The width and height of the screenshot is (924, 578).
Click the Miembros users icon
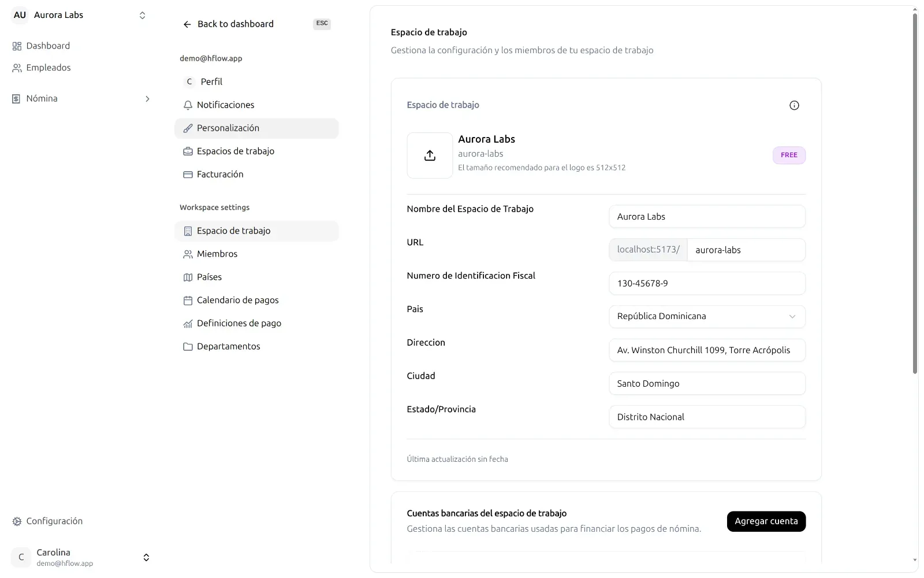(x=188, y=254)
